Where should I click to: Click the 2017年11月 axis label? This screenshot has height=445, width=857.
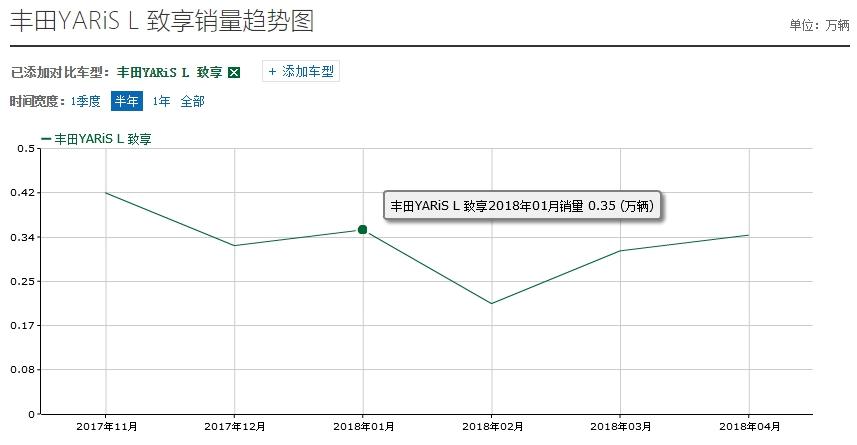click(x=107, y=426)
